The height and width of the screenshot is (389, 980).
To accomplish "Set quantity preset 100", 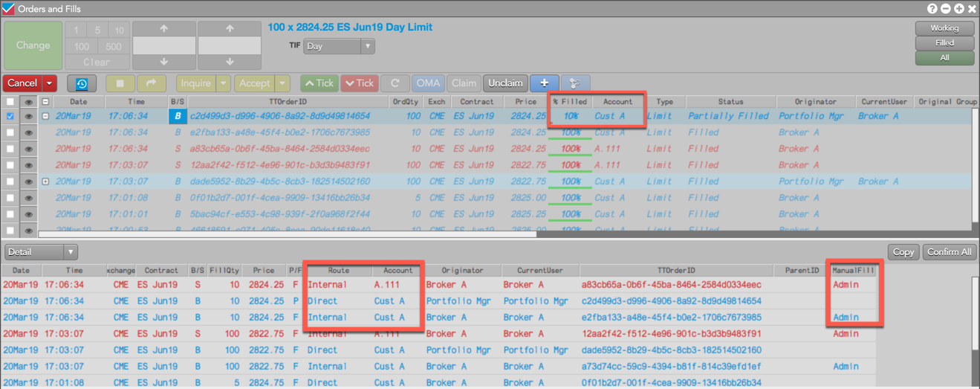I will click(x=82, y=46).
